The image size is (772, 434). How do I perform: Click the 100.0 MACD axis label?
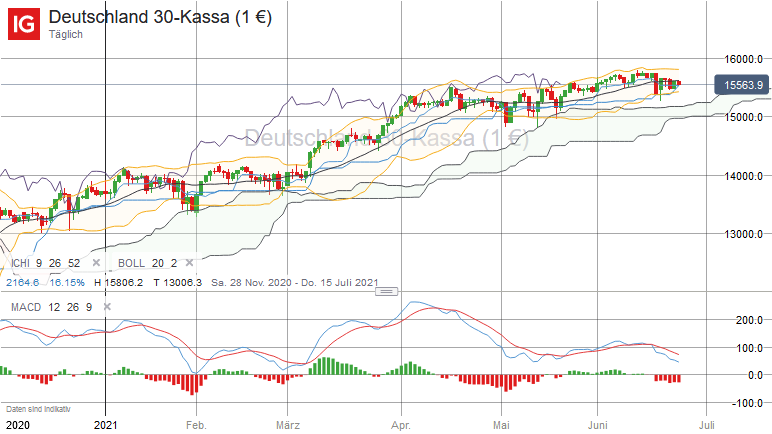[749, 348]
